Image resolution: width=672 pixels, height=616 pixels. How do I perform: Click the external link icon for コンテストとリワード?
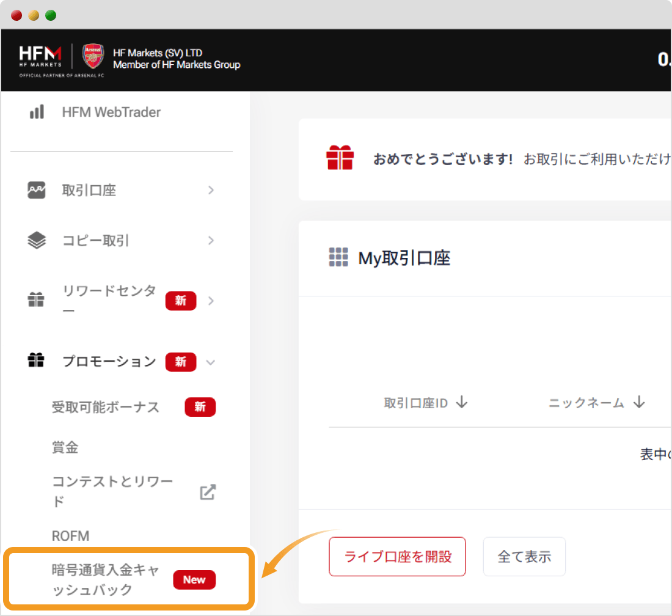pos(208,492)
